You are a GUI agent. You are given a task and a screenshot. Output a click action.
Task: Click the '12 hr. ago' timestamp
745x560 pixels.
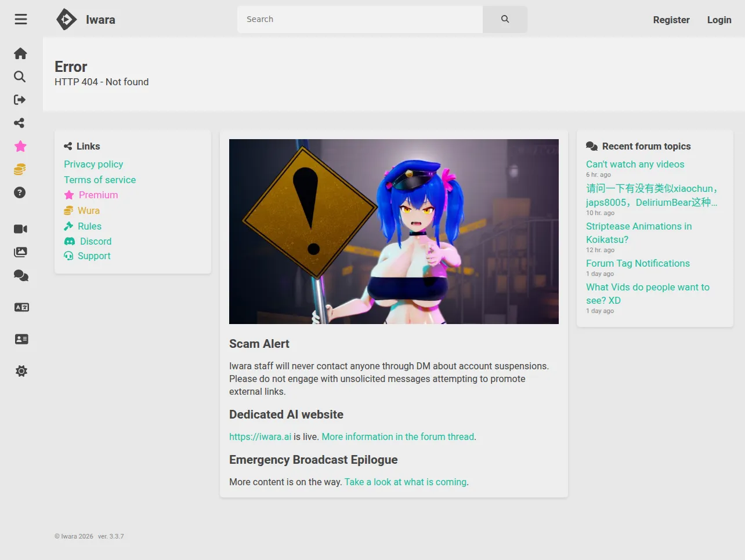click(600, 250)
